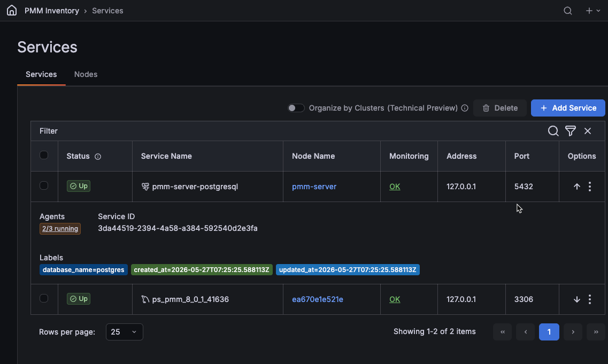Open OK monitoring link for ps_pmm_8_0_1_41636
Viewport: 608px width, 364px height.
tap(395, 300)
